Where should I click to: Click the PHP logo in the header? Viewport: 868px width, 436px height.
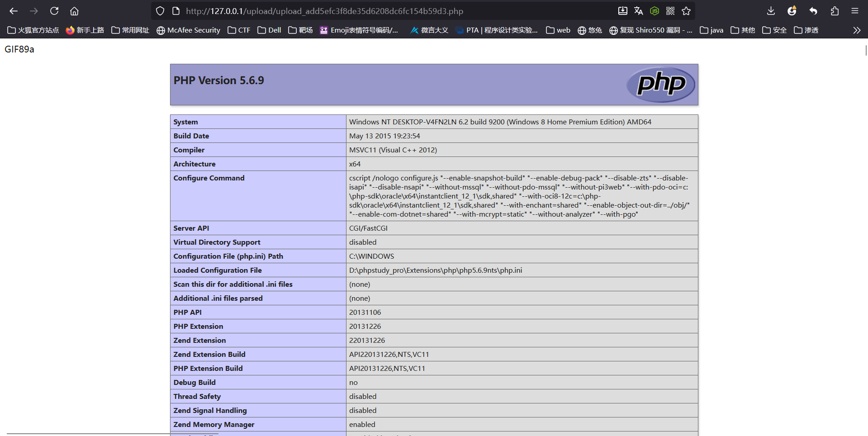click(661, 85)
